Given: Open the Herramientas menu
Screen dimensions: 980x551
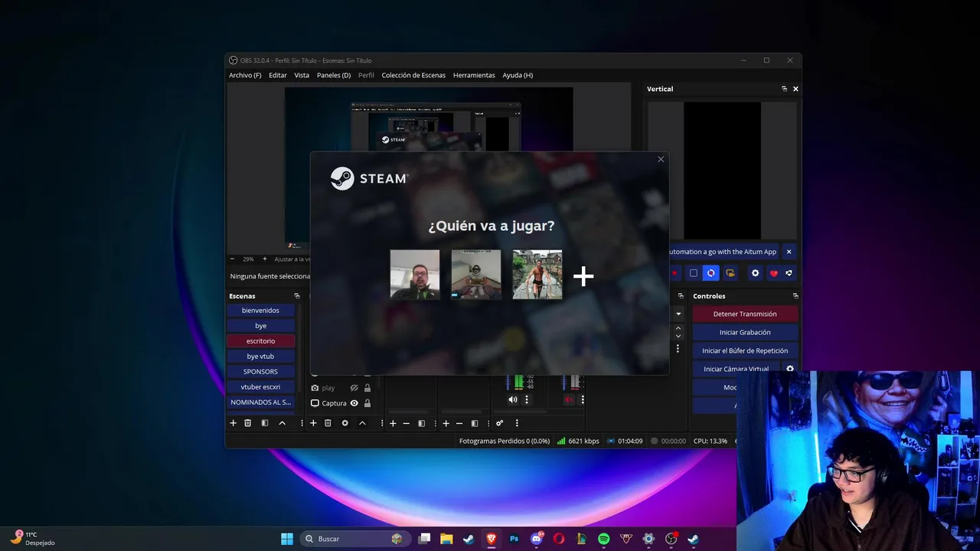Looking at the screenshot, I should click(474, 75).
